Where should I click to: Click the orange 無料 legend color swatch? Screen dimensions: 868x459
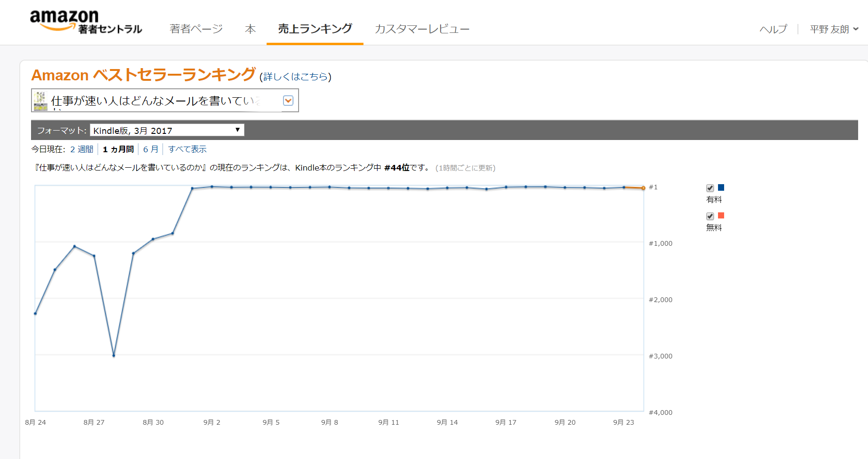pyautogui.click(x=721, y=216)
